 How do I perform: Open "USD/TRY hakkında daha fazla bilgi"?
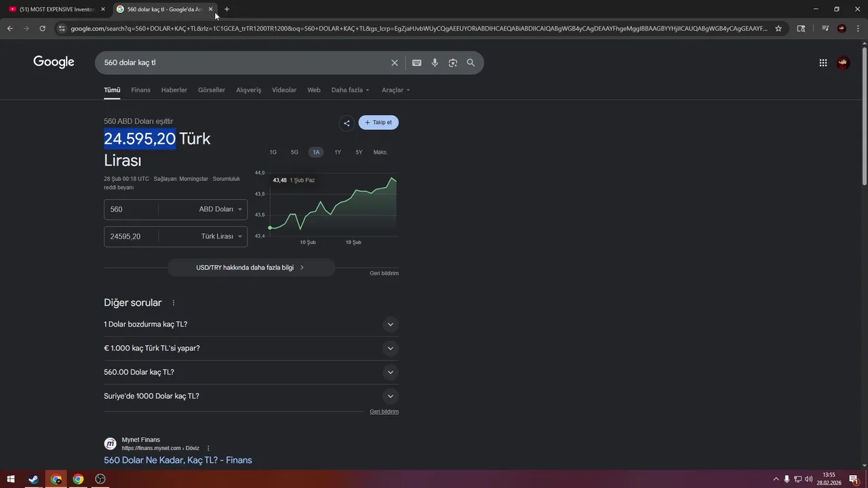coord(251,268)
